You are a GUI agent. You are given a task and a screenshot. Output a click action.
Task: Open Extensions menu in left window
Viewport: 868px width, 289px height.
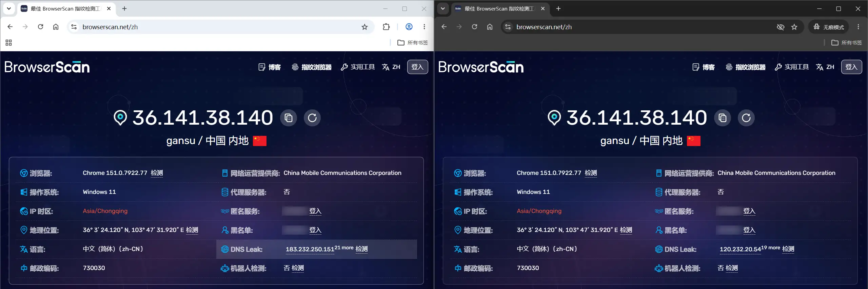point(386,27)
